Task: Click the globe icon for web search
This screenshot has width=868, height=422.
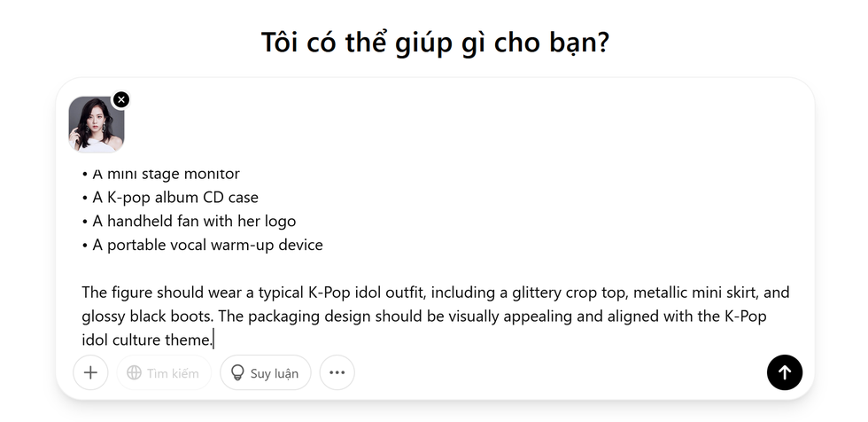Action: coord(135,373)
